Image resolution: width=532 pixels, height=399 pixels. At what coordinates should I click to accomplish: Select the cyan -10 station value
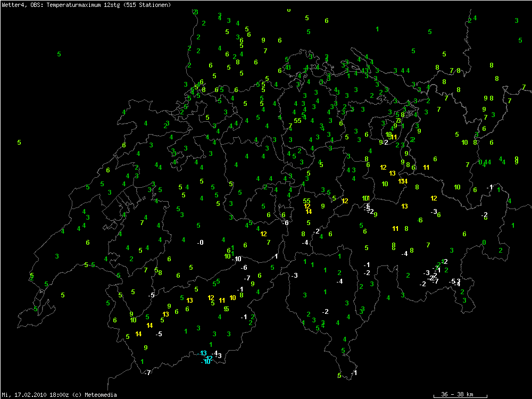(x=206, y=362)
